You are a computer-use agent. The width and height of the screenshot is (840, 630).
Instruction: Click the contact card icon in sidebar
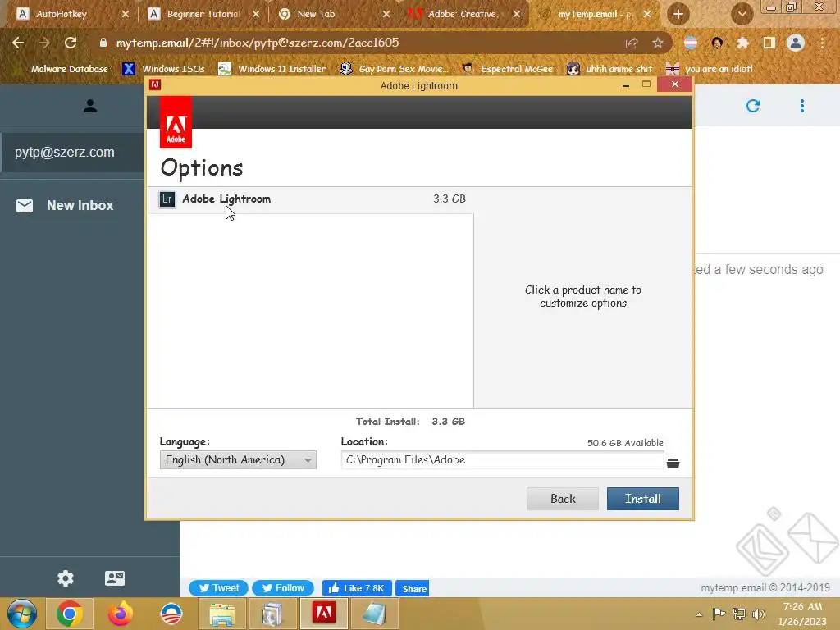click(115, 578)
